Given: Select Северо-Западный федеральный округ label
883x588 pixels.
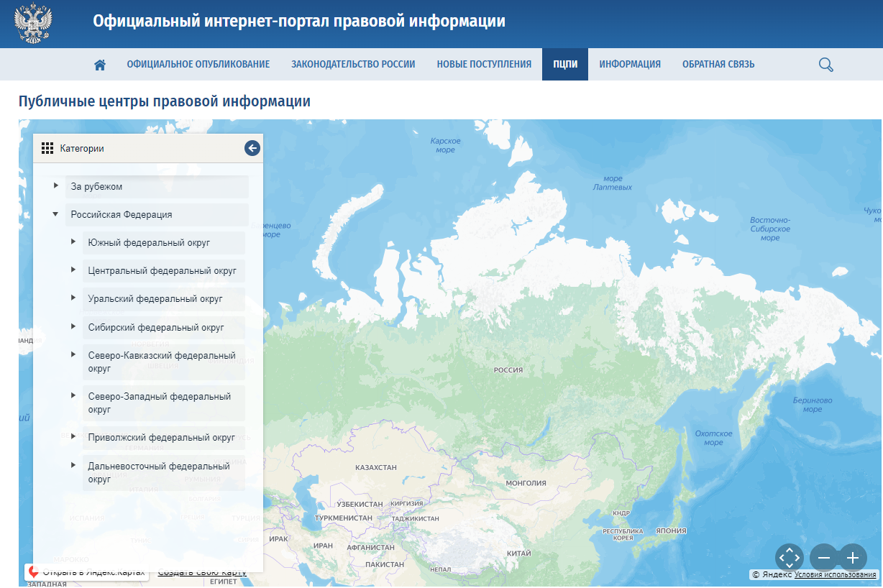Looking at the screenshot, I should 160,403.
